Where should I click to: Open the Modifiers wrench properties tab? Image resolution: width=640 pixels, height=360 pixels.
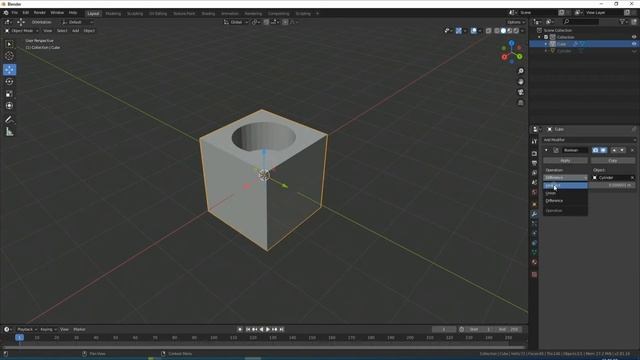click(534, 214)
